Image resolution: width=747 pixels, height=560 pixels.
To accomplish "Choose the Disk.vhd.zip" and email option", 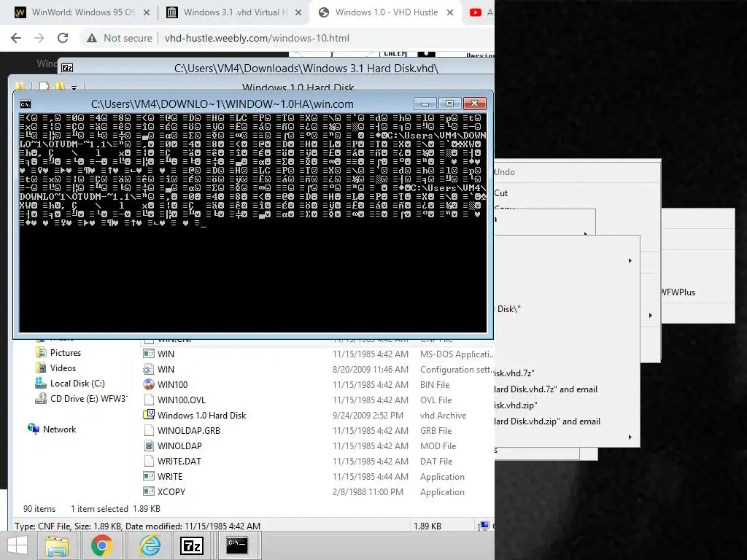I will (x=547, y=421).
